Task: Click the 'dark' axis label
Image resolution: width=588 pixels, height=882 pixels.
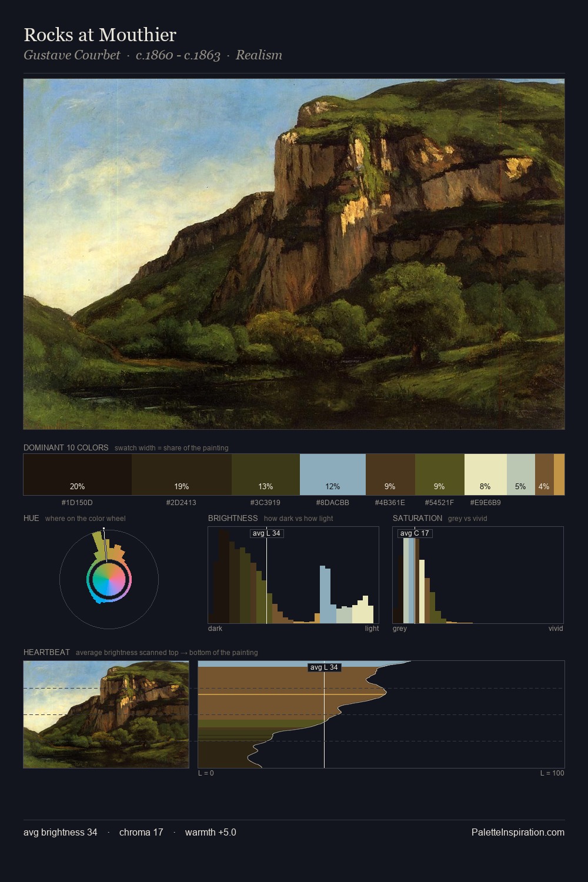Action: tap(215, 629)
